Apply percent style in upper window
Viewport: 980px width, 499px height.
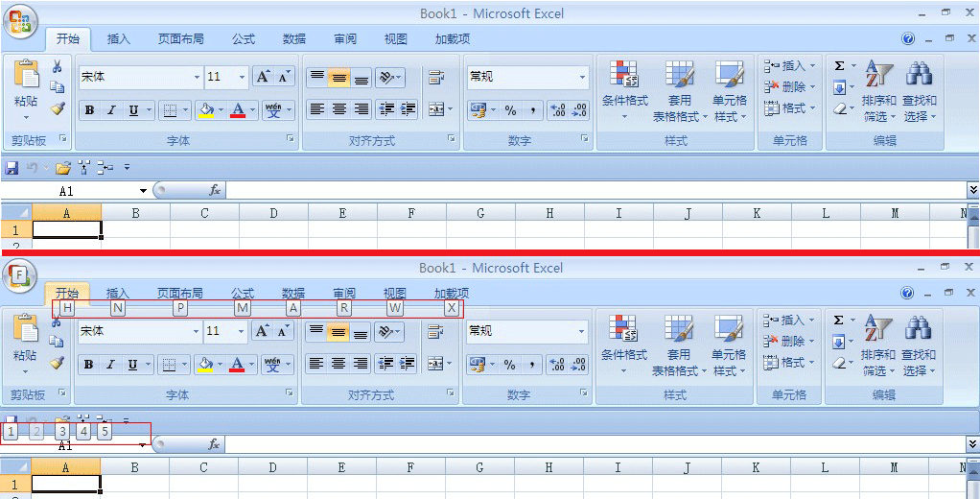511,110
